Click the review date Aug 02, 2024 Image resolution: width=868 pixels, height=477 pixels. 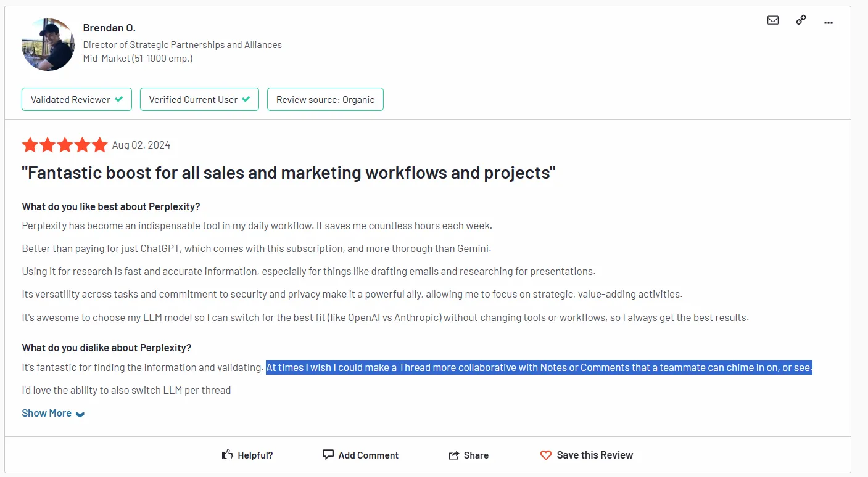tap(141, 145)
